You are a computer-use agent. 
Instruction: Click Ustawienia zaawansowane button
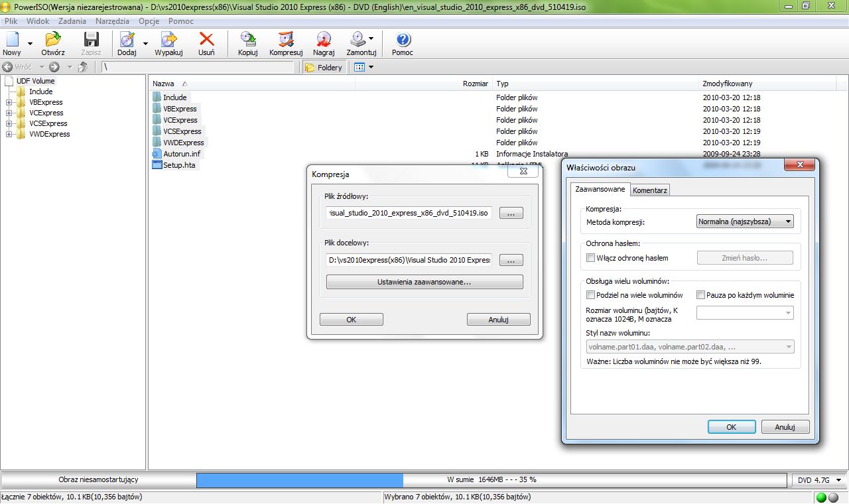(424, 282)
